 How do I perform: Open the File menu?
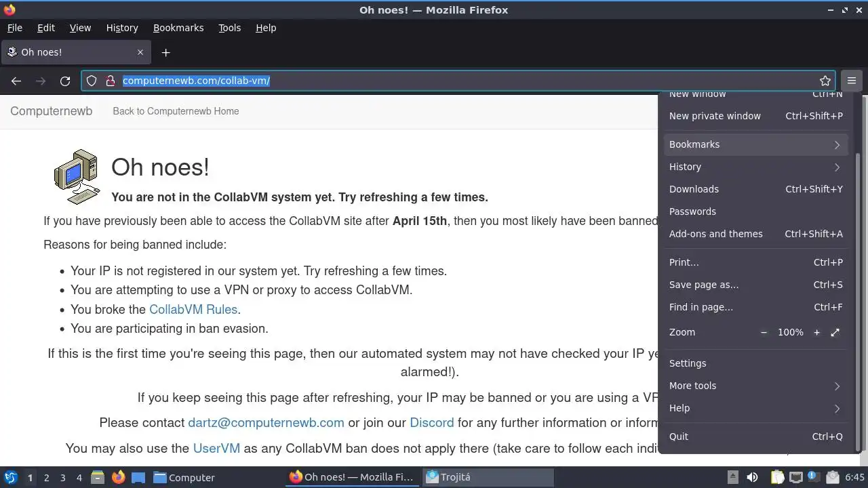tap(15, 28)
